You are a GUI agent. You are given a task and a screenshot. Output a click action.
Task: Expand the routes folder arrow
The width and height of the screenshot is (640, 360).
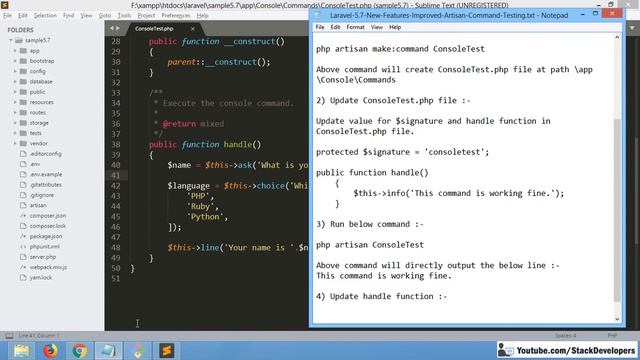tap(15, 112)
